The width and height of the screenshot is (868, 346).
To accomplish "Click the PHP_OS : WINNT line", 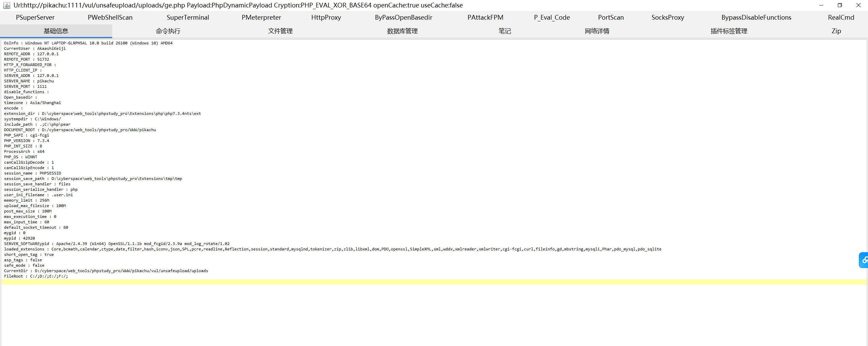I will [x=21, y=157].
